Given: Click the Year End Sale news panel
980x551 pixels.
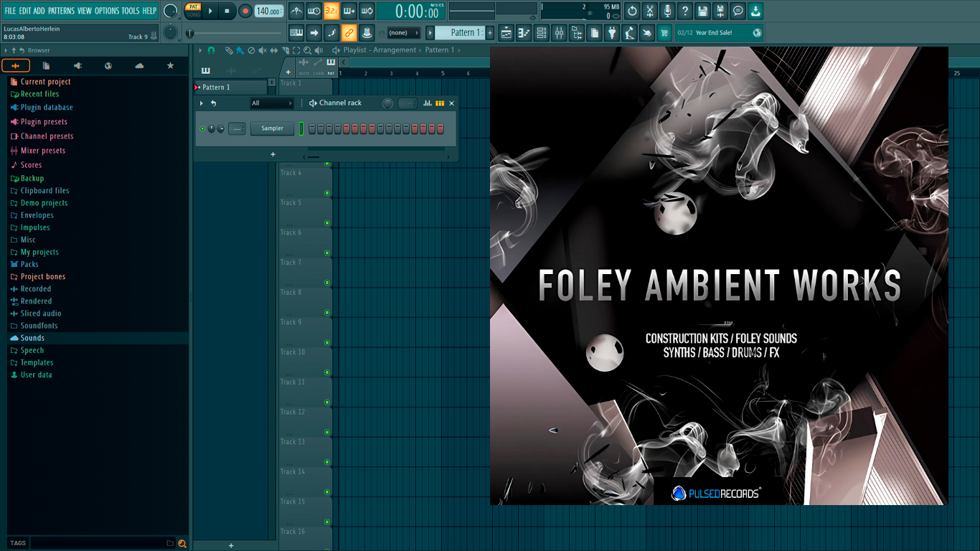Looking at the screenshot, I should (720, 32).
